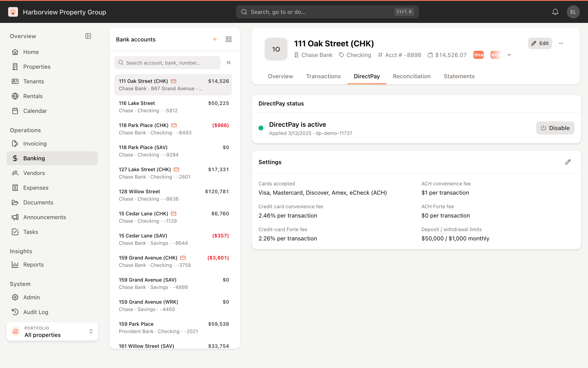
Task: Select the 118 Park Place (SAV) account
Action: click(x=173, y=151)
